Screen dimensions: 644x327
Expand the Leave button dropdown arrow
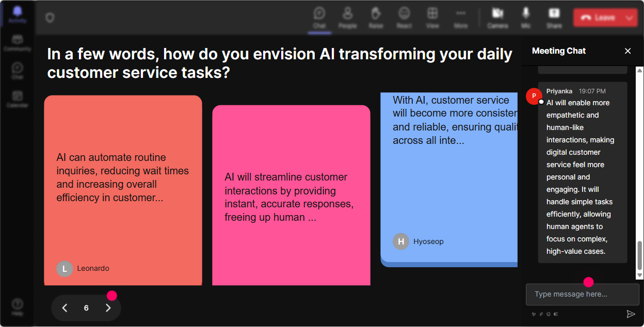[x=629, y=18]
